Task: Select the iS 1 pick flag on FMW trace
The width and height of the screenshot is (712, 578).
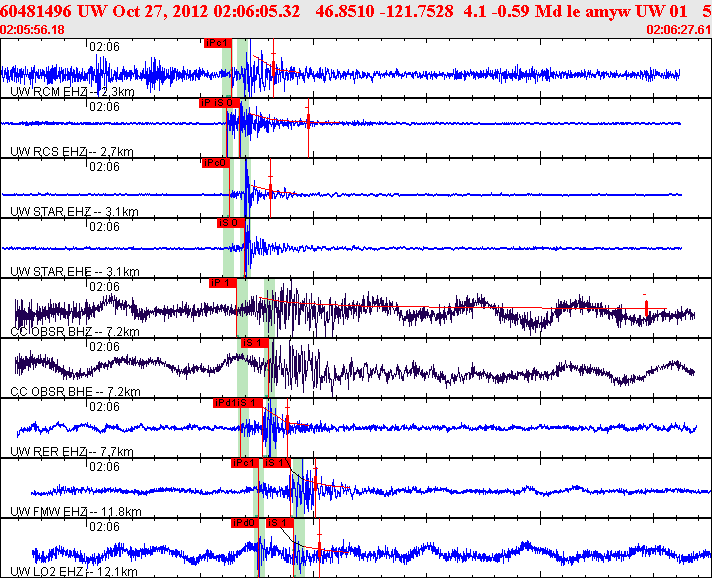Action: (275, 463)
